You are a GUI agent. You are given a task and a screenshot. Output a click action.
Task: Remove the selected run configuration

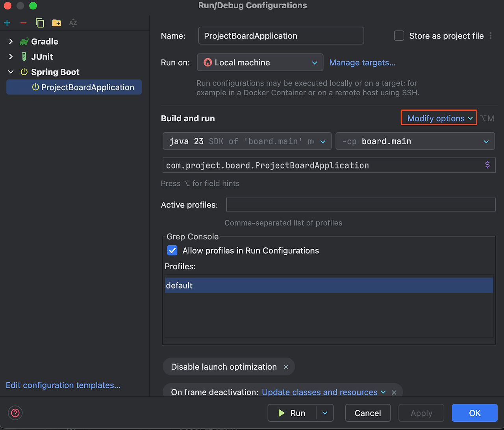23,23
